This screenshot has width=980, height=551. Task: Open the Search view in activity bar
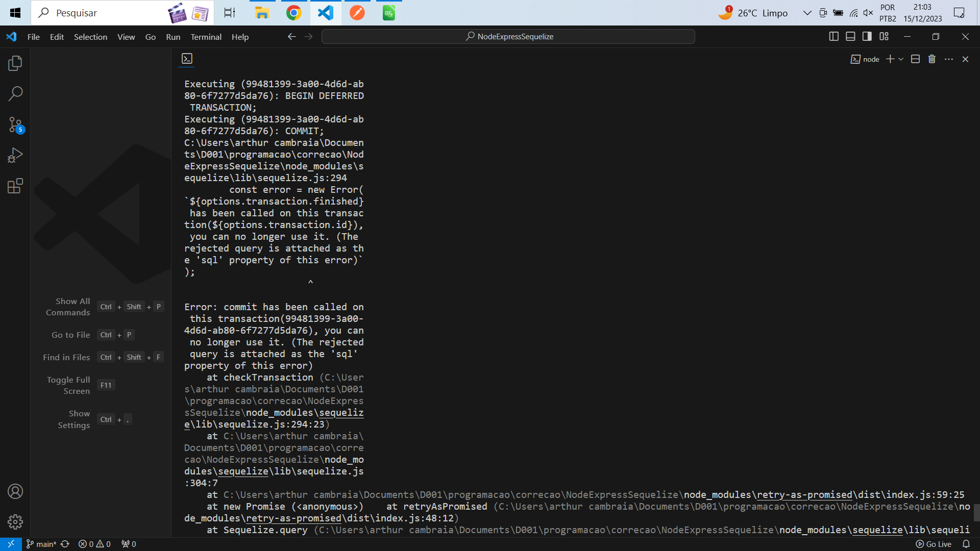pos(15,94)
